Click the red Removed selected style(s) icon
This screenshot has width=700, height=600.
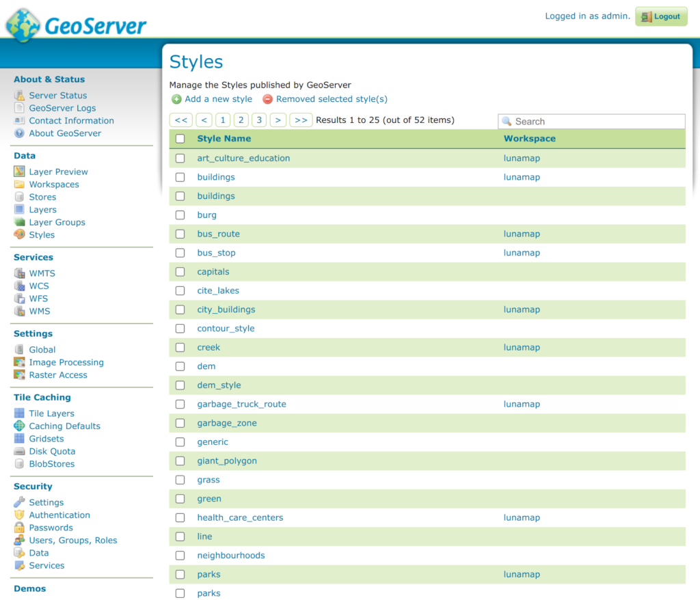pyautogui.click(x=268, y=99)
